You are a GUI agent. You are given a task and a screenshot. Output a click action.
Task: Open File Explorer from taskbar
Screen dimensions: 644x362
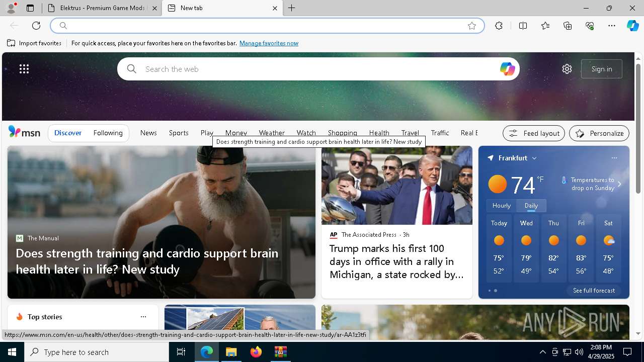(231, 352)
